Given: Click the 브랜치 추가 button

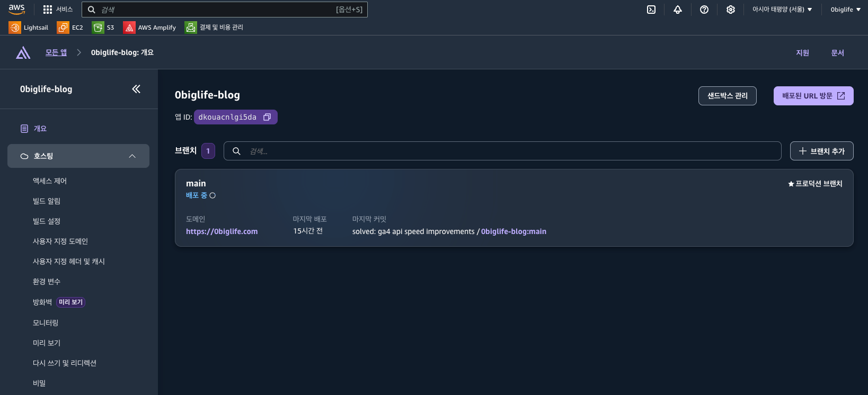Looking at the screenshot, I should [x=822, y=151].
